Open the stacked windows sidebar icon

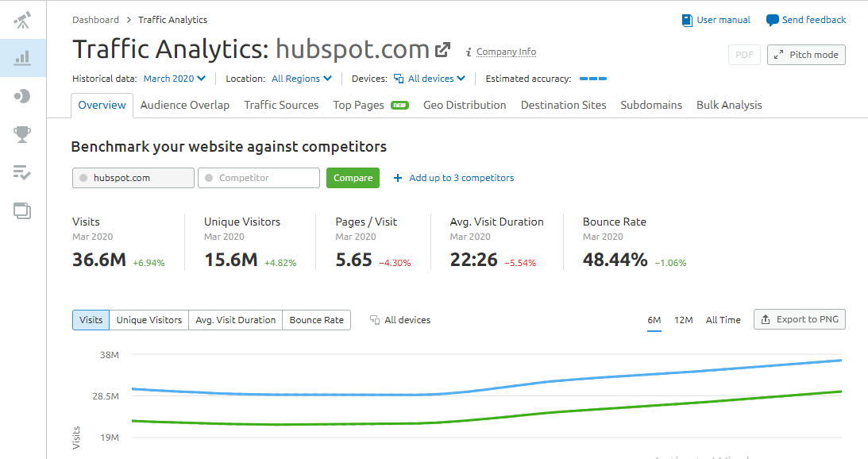(x=22, y=211)
